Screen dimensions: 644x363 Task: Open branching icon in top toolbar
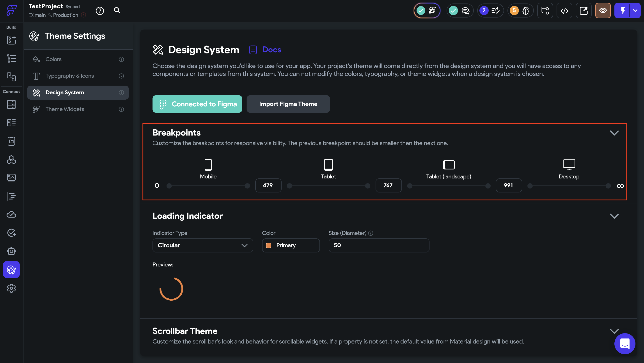pos(545,11)
